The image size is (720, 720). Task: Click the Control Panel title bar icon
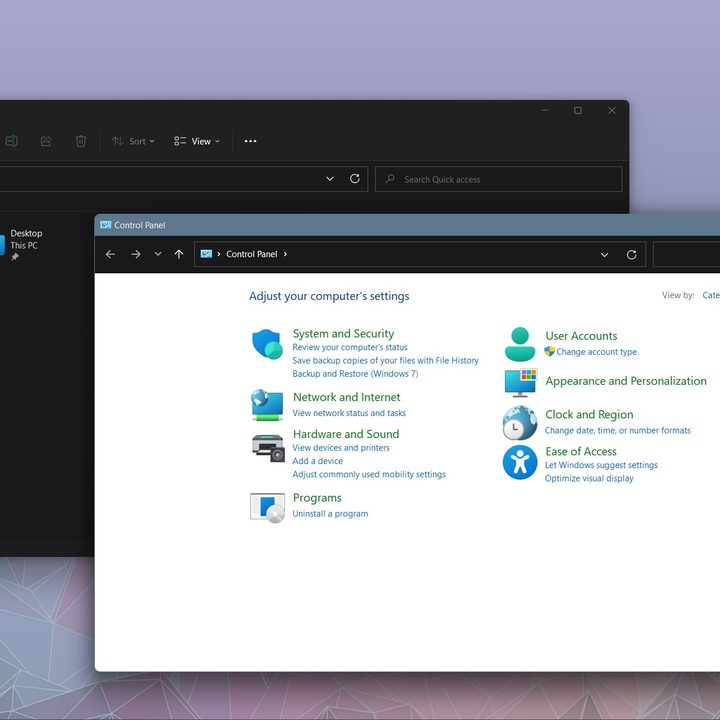(x=106, y=225)
